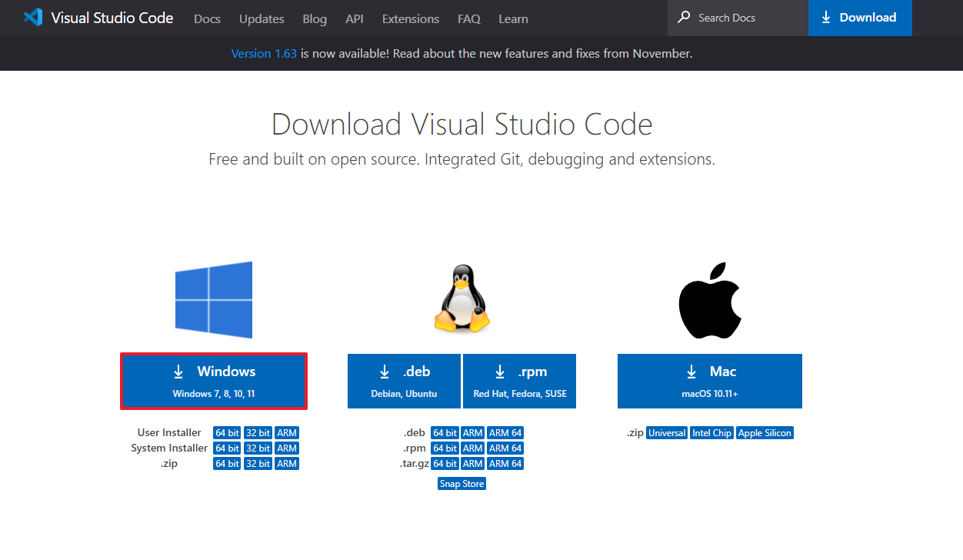Download Linux .deb 64 bit
The image size is (963, 560).
point(445,433)
